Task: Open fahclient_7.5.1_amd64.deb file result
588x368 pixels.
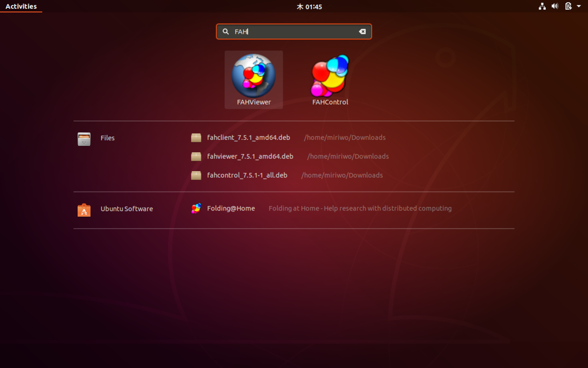Action: [x=248, y=137]
